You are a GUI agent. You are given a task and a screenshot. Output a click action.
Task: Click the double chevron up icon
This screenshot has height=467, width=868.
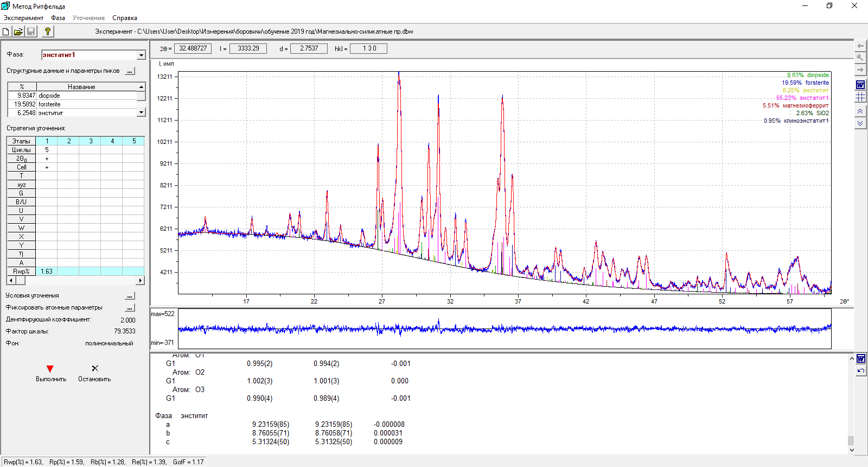pyautogui.click(x=860, y=111)
